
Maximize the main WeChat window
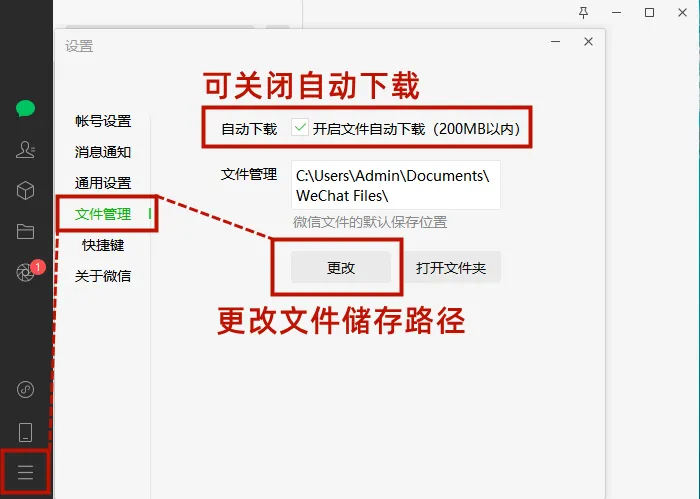pos(650,12)
